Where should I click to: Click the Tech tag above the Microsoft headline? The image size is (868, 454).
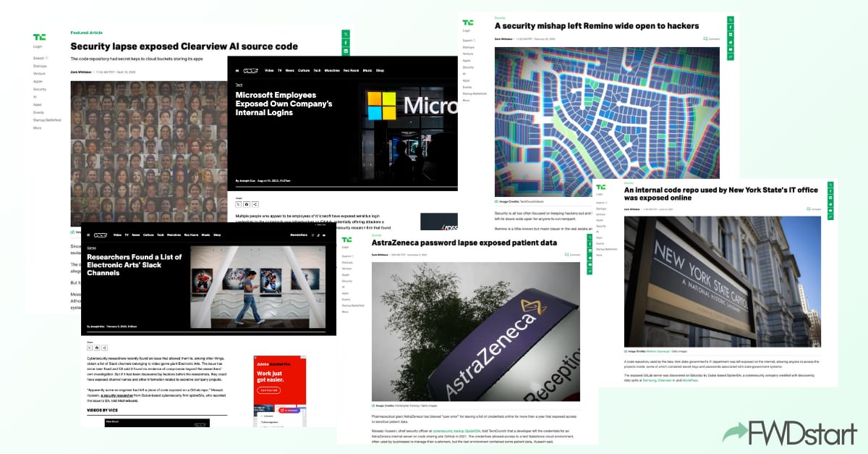tap(239, 85)
